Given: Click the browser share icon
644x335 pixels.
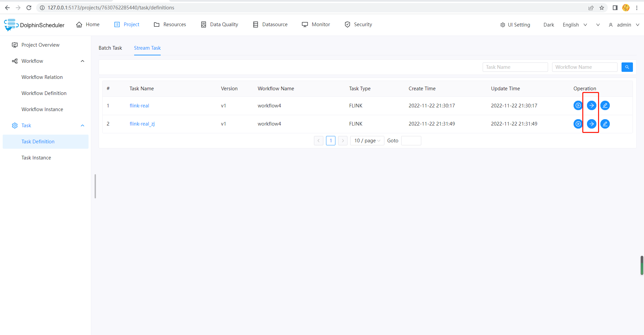Looking at the screenshot, I should coord(591,8).
